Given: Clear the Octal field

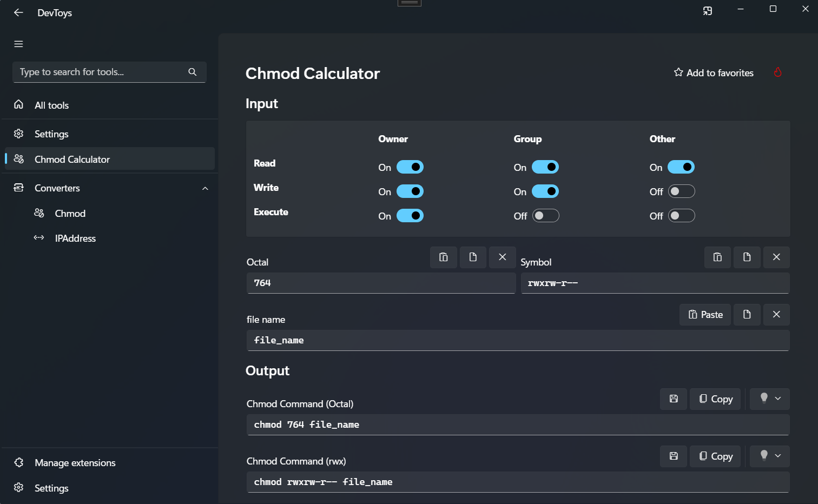Looking at the screenshot, I should 503,257.
